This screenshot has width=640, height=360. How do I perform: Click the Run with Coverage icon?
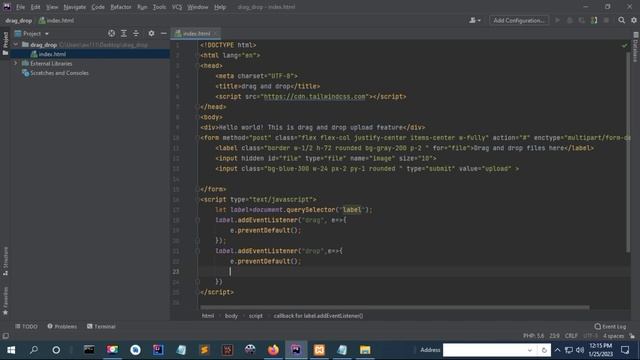click(x=582, y=20)
